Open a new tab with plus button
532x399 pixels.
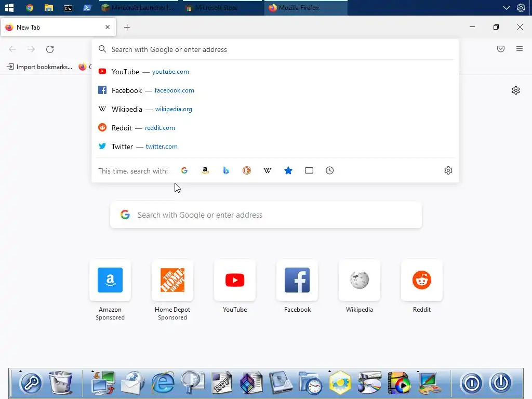tap(127, 28)
